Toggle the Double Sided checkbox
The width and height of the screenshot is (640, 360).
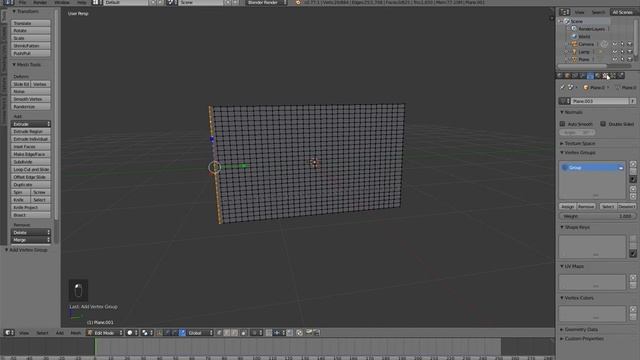603,124
